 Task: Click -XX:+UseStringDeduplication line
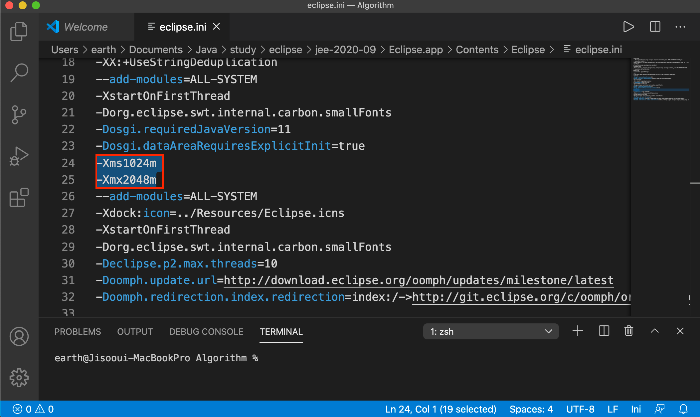coord(186,63)
